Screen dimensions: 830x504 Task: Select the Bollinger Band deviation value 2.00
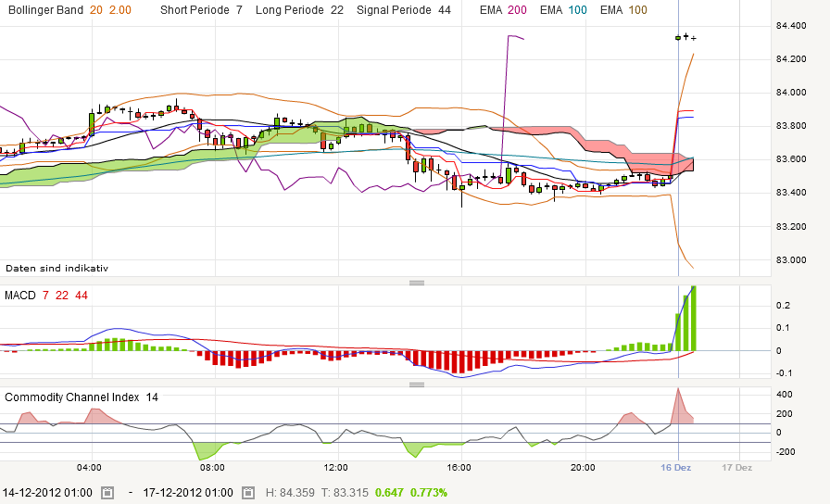pos(120,10)
